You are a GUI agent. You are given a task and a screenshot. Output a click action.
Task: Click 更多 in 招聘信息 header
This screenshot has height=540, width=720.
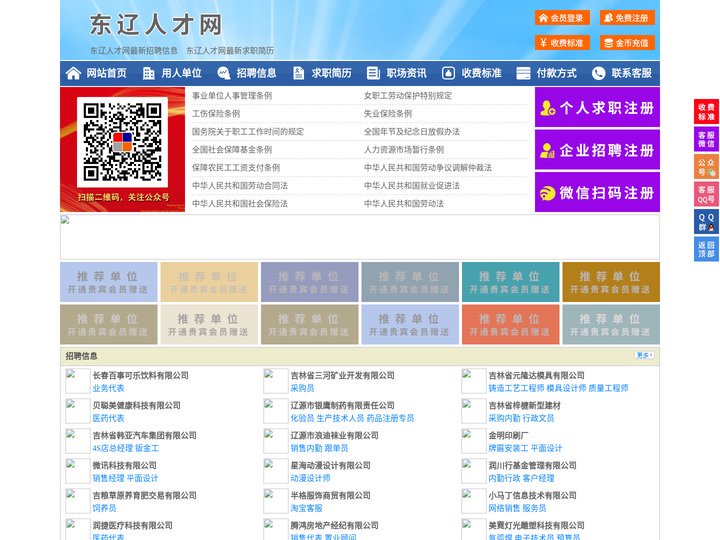(644, 355)
